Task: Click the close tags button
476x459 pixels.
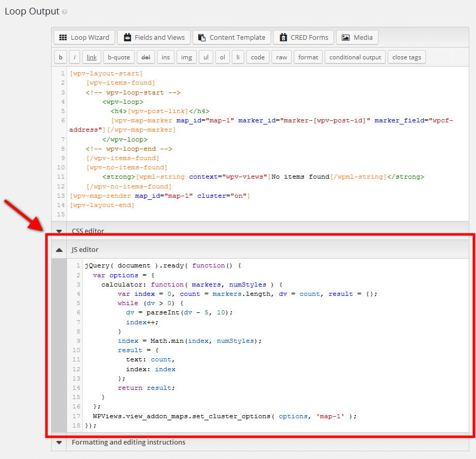Action: (407, 57)
